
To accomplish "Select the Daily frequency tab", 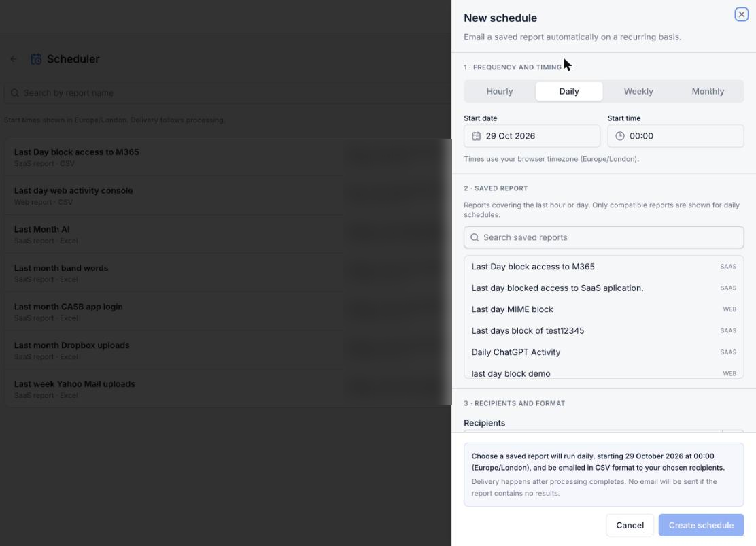I will coord(569,91).
